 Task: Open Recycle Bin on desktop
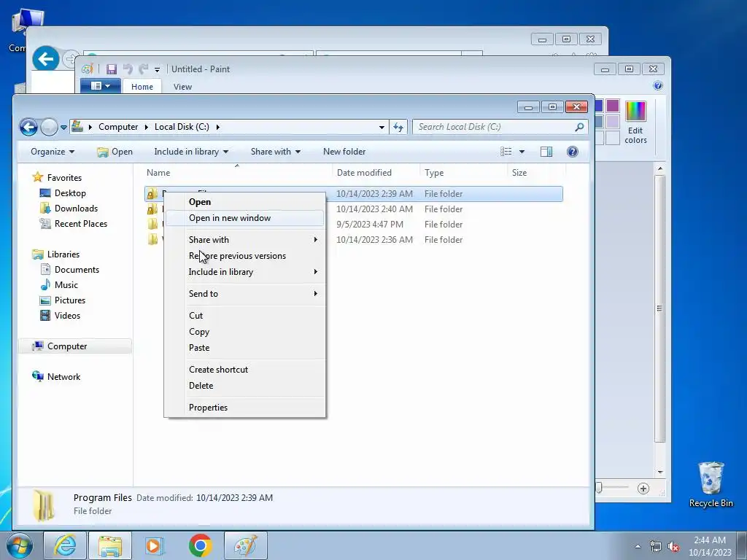tap(711, 484)
